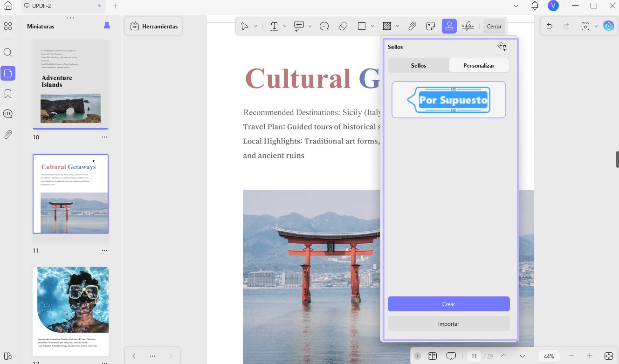Select the sticker tool
Image resolution: width=619 pixels, height=364 pixels.
tap(431, 27)
